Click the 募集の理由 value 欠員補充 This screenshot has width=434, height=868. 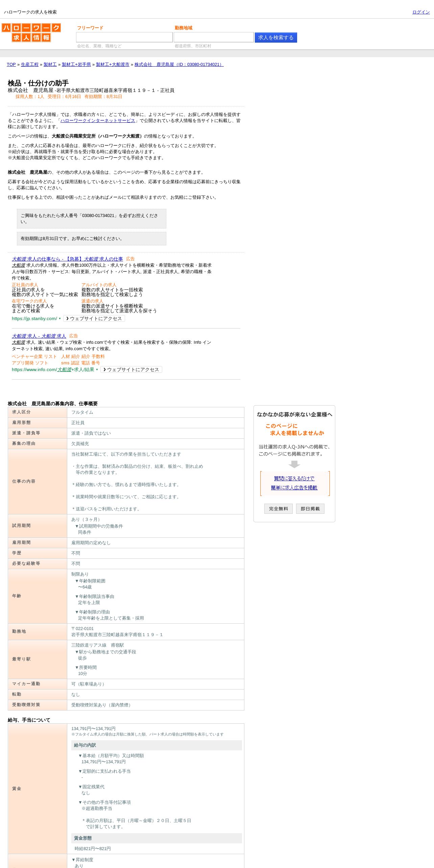point(80,444)
